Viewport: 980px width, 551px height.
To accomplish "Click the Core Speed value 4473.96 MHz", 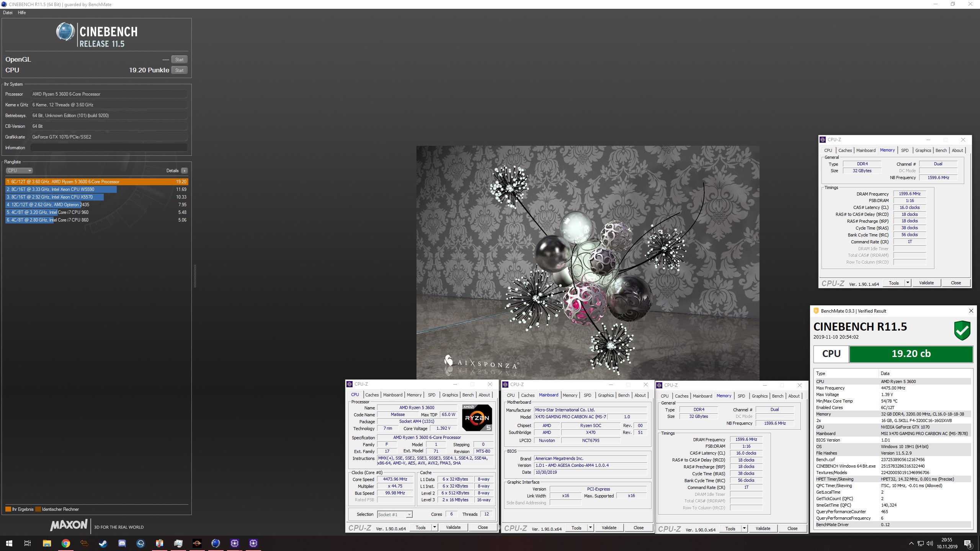I will point(395,479).
